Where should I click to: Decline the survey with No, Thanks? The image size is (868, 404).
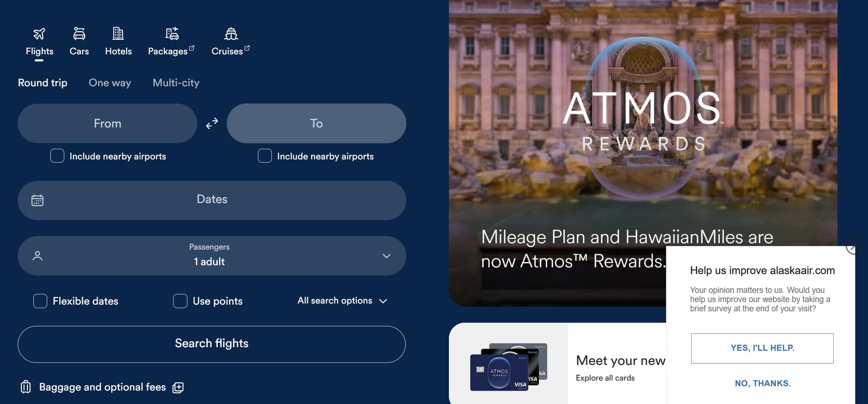763,383
